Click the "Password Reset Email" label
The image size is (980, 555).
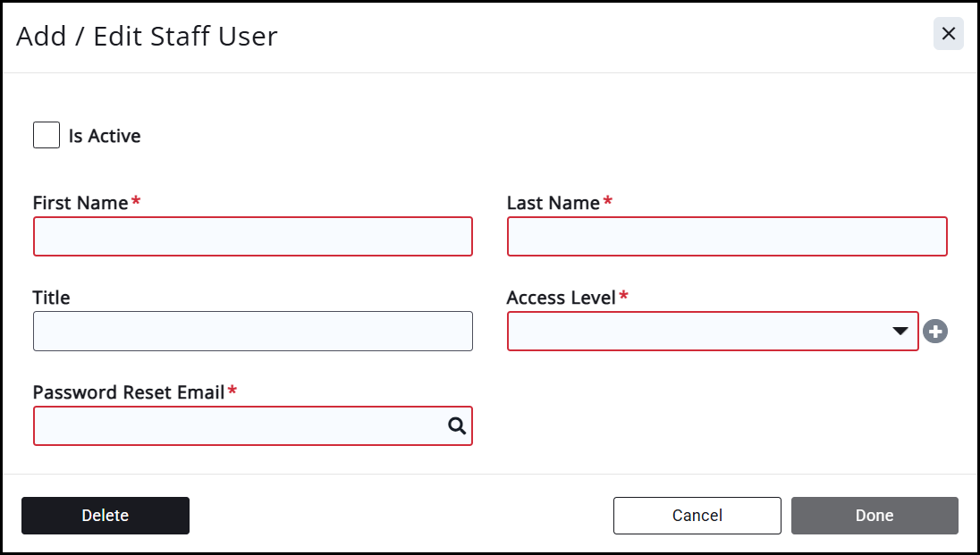click(128, 392)
